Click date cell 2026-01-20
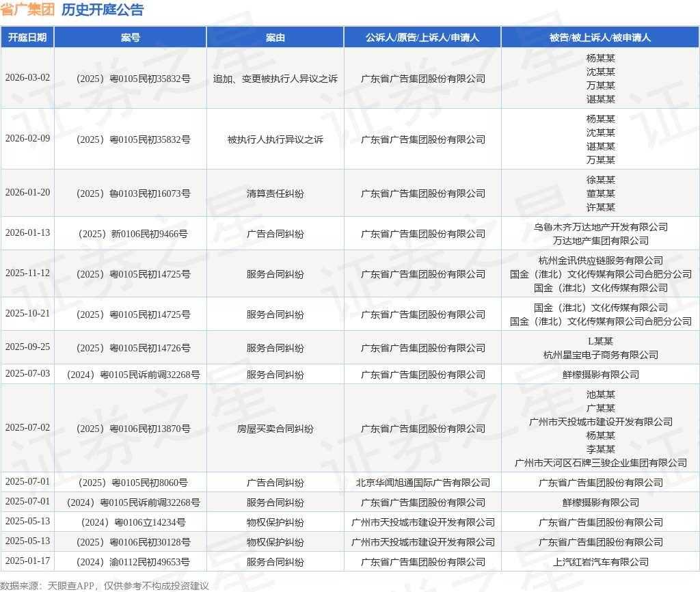Screen dimensions: 700x592 27,192
